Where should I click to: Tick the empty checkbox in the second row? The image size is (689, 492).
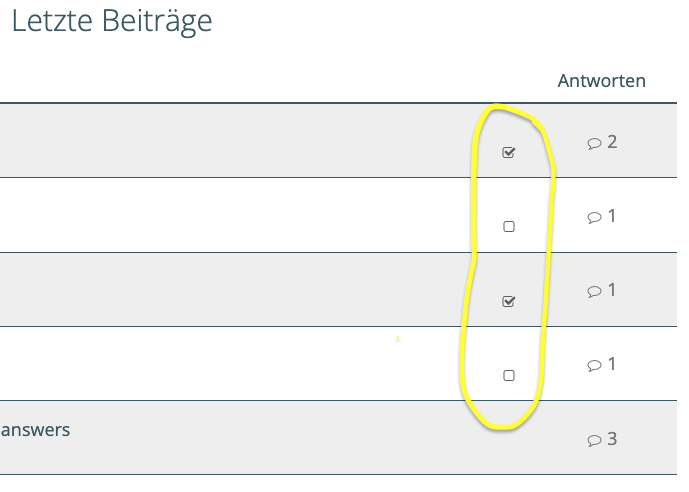[x=509, y=227]
